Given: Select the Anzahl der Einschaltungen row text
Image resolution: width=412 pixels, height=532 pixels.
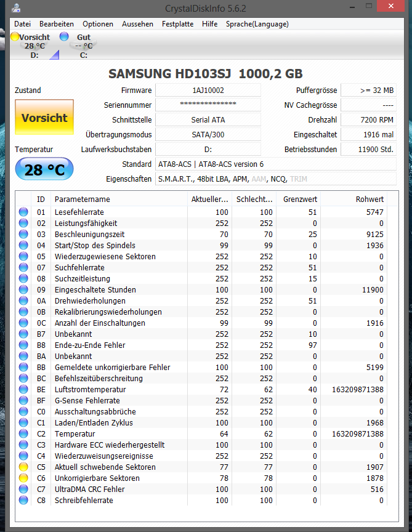Looking at the screenshot, I should click(x=100, y=323).
